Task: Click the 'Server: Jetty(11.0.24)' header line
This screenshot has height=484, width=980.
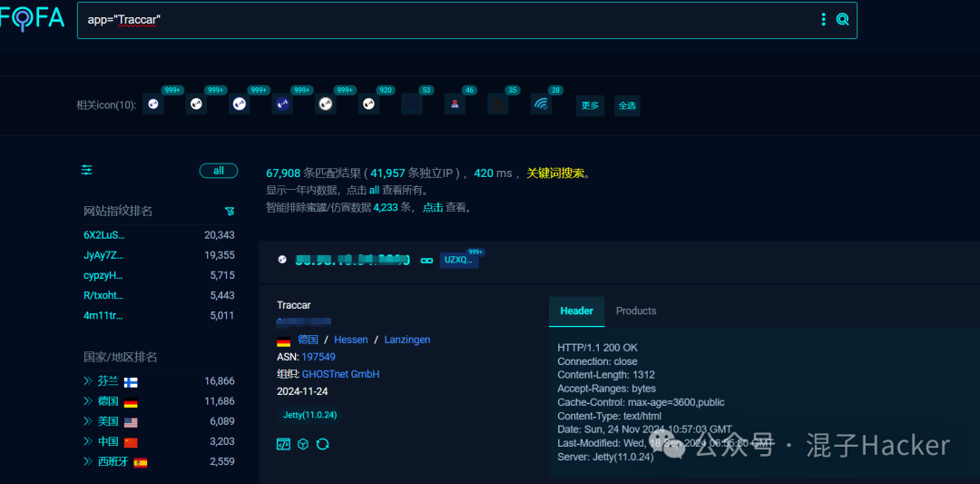Action: point(605,457)
